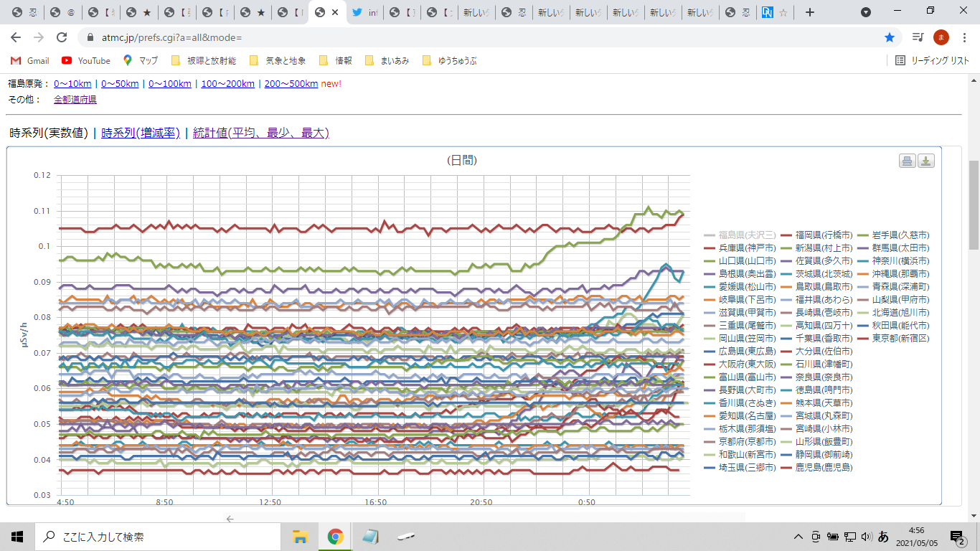This screenshot has width=980, height=551.
Task: Print the chart using printer icon
Action: click(908, 161)
